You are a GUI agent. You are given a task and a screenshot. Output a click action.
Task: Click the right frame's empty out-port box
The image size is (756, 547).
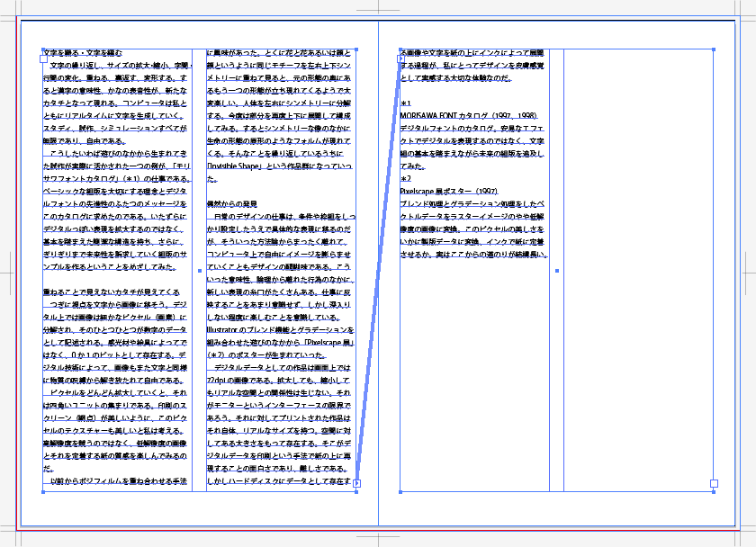[x=714, y=483]
